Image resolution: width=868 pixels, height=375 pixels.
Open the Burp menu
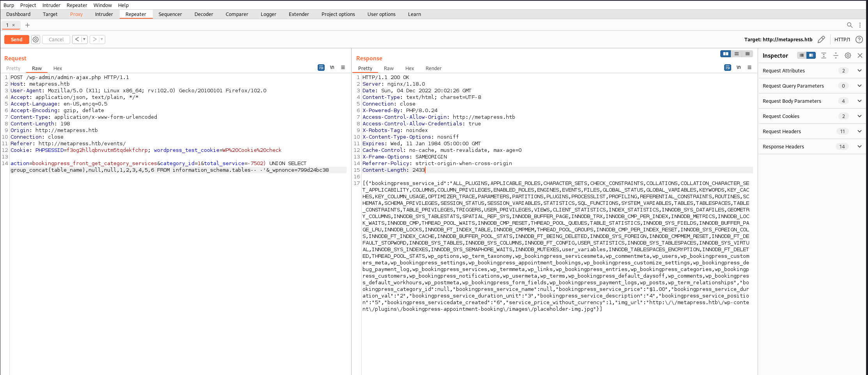(9, 5)
